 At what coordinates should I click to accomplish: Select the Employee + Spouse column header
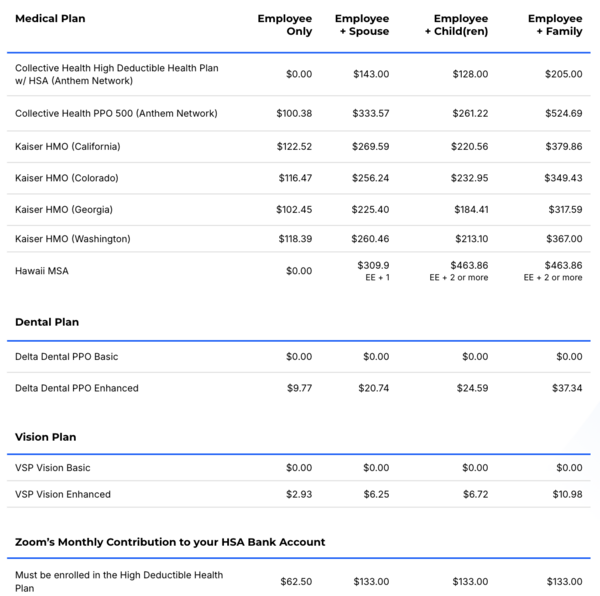coord(362,25)
